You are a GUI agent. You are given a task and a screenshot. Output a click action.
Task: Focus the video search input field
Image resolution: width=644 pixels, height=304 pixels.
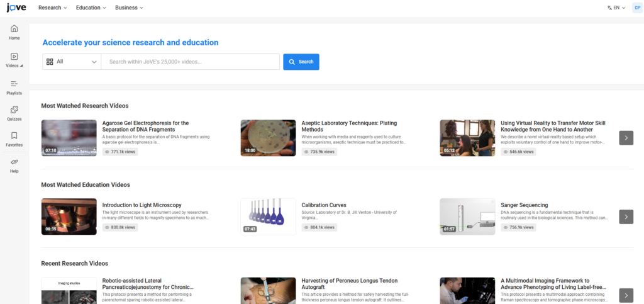point(190,62)
